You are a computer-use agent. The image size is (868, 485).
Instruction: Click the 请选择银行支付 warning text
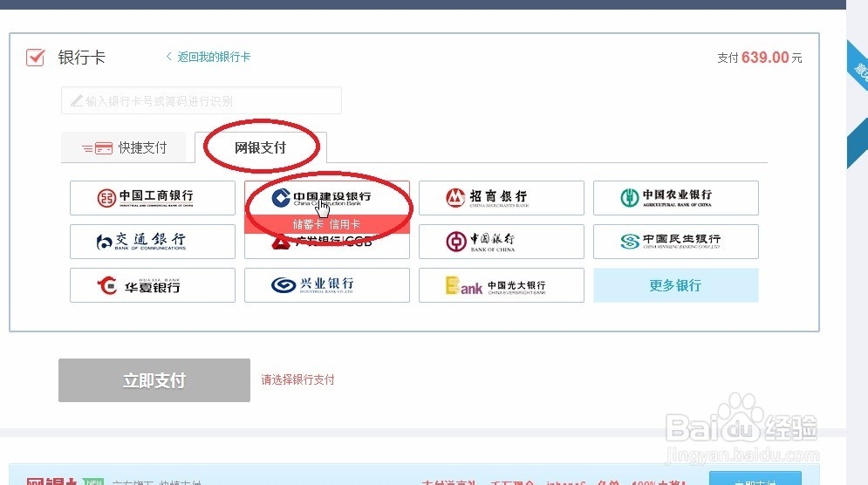point(297,379)
